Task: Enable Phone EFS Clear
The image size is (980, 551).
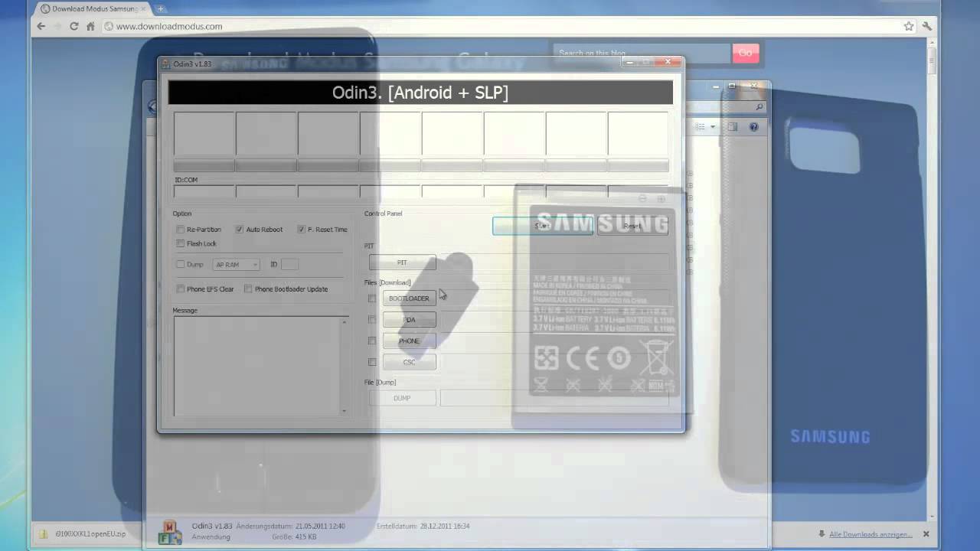Action: click(181, 289)
